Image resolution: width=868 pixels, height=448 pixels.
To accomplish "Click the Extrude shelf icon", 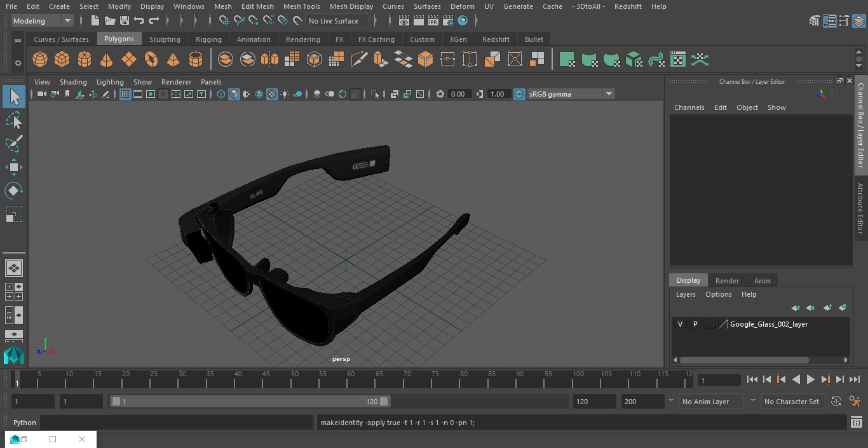I will pos(381,60).
